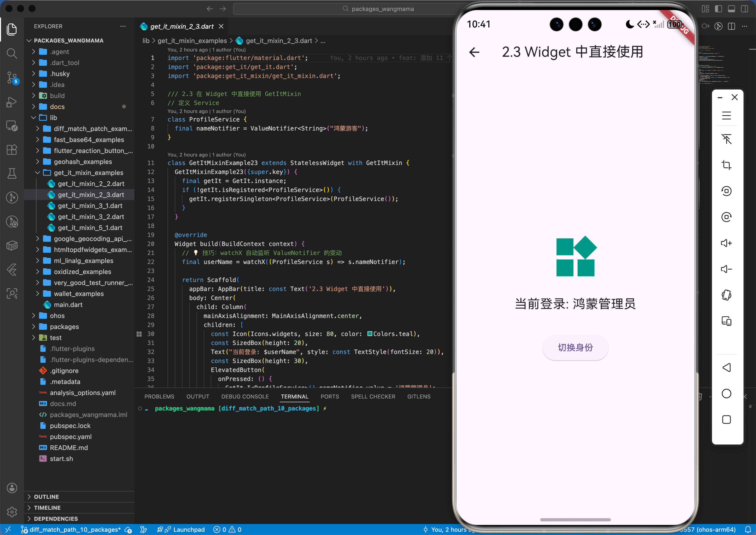Viewport: 756px width, 535px height.
Task: Toggle the primary sidebar layout button
Action: (x=718, y=9)
